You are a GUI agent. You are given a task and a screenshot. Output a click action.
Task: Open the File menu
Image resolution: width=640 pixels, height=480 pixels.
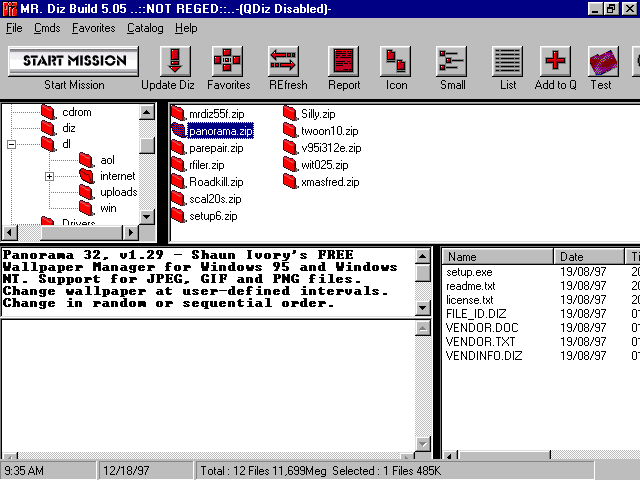coord(14,28)
